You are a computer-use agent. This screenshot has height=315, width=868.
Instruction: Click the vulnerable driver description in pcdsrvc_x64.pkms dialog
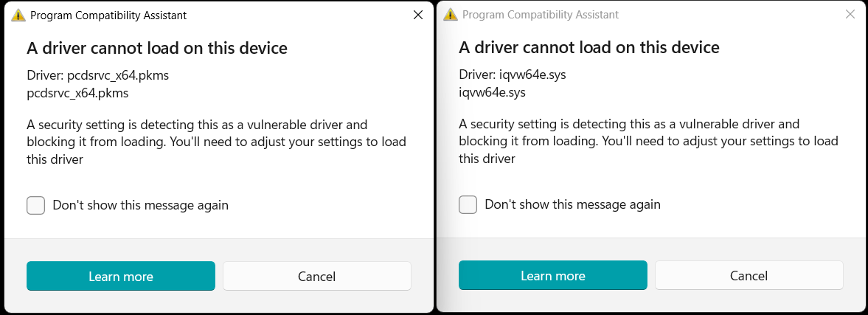216,142
